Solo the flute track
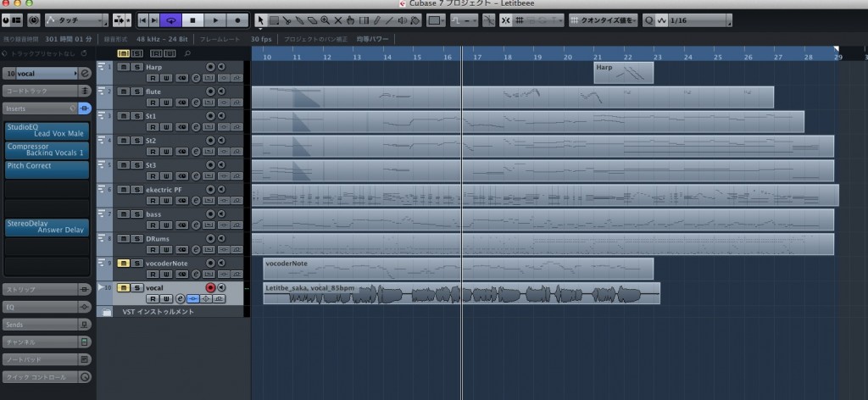This screenshot has height=400, width=868. [136, 92]
